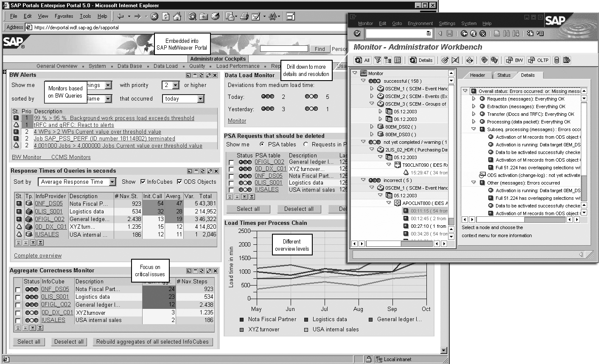The image size is (611, 364).
Task: Click the green checkmark Enter icon in SAP window
Action: point(357,34)
